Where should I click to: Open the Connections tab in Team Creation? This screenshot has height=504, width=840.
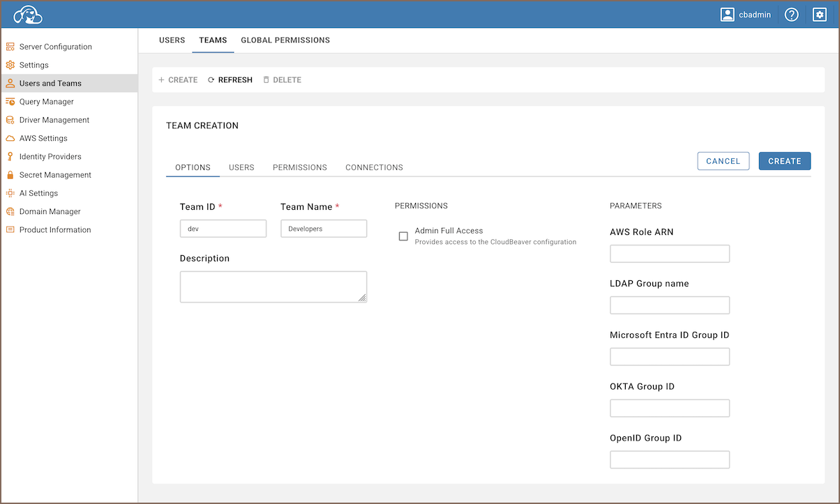point(374,167)
